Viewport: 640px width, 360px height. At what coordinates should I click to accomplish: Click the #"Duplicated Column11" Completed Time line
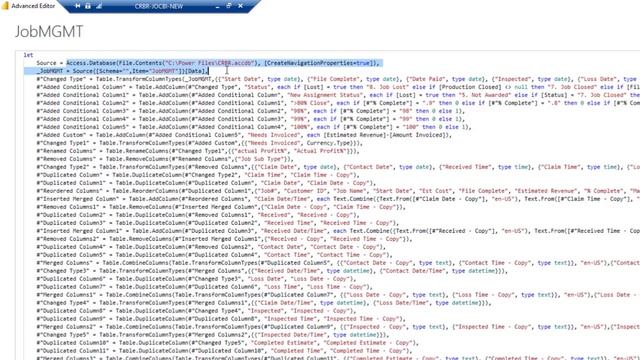(224, 351)
